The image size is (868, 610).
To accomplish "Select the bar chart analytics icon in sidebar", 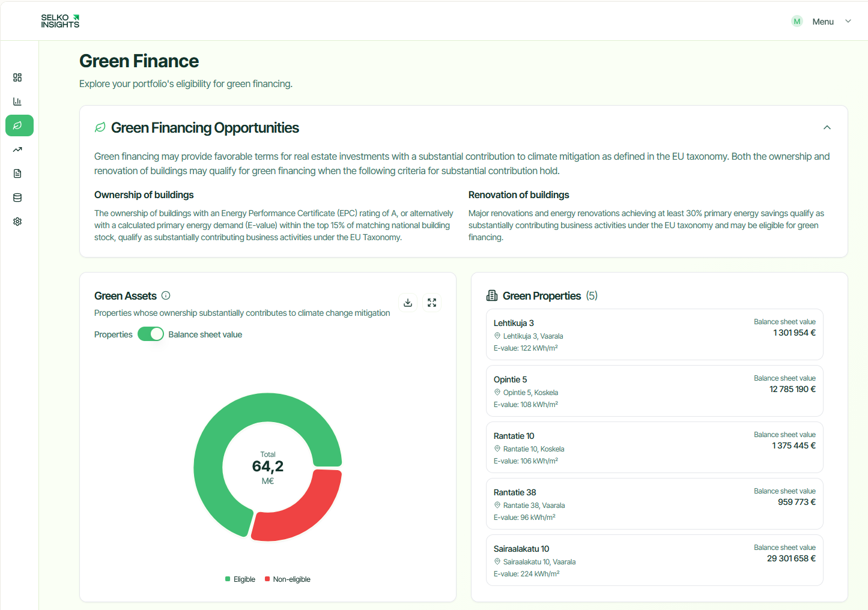I will (x=17, y=101).
